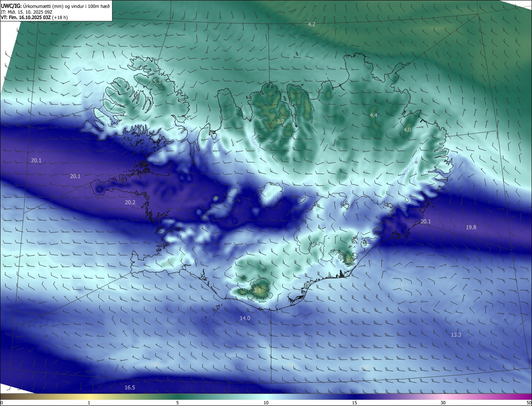Click the 4.0 value label

(407, 130)
